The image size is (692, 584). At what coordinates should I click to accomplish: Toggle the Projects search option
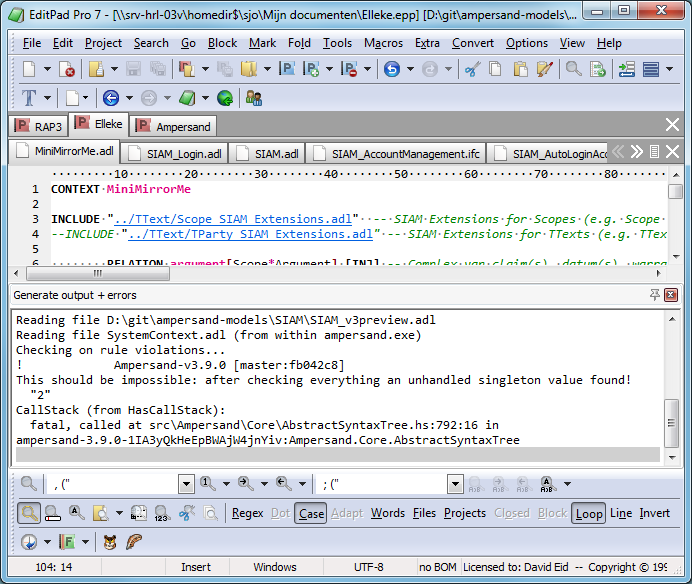point(465,513)
